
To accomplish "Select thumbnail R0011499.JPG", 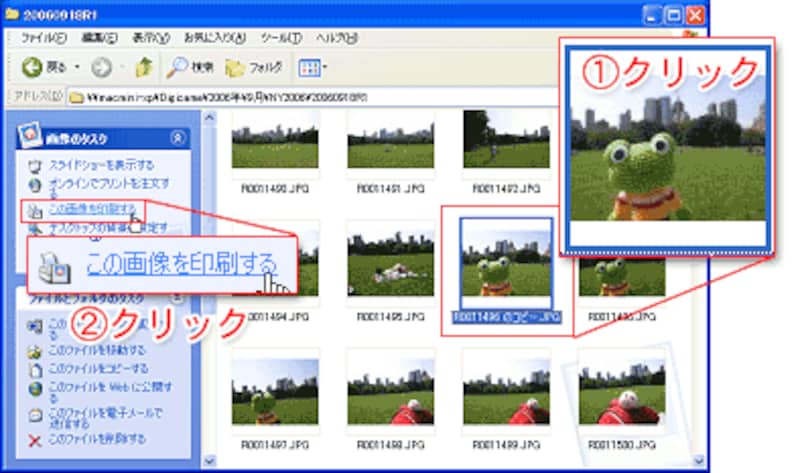I will pos(507,391).
